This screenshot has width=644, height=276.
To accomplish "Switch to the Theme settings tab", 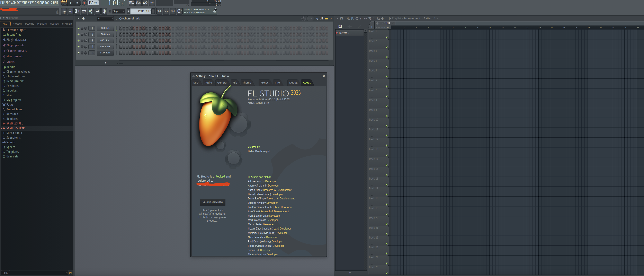I will pyautogui.click(x=247, y=83).
